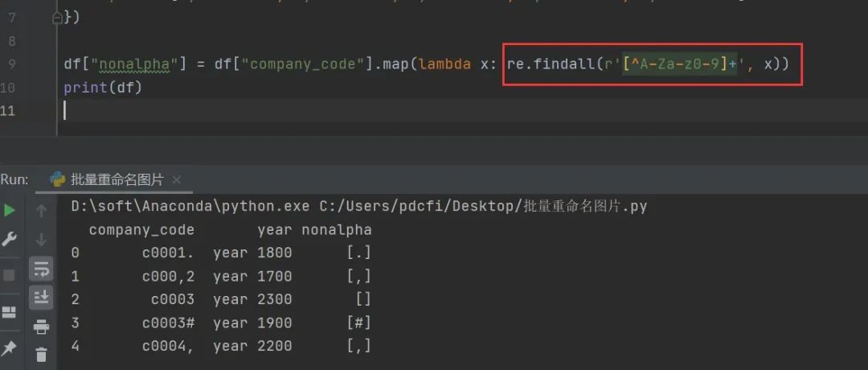Close the 批量重命名图片 run tab
The height and width of the screenshot is (370, 868).
176,180
